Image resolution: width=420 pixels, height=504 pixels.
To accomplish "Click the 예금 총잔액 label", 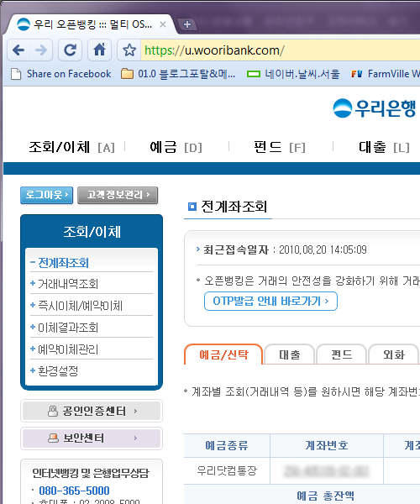I will tap(325, 496).
